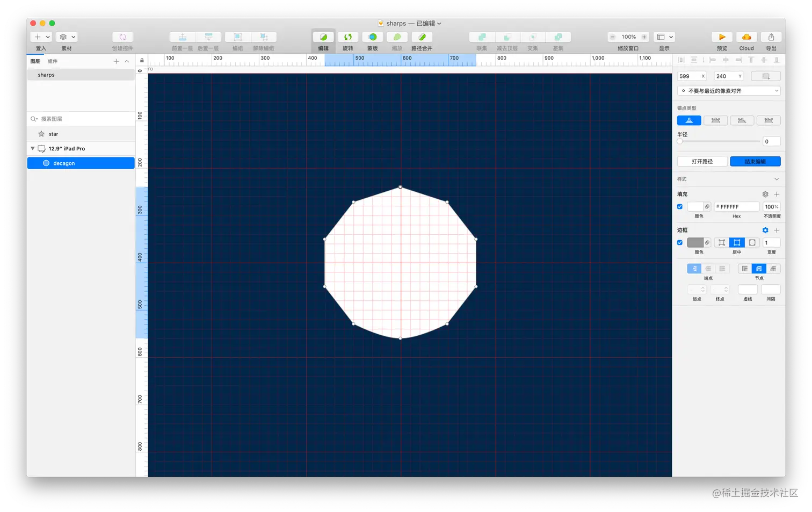The width and height of the screenshot is (812, 512).
Task: Open the pixel alignment dropdown
Action: point(728,90)
